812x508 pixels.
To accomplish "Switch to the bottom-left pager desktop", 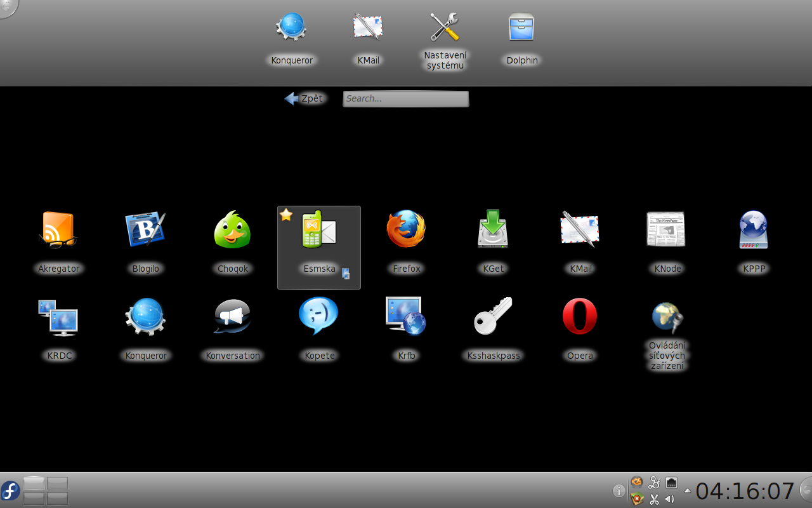I will (34, 498).
